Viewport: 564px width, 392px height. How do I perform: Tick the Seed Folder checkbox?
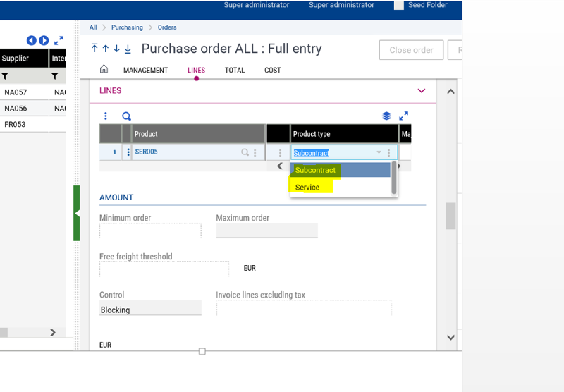399,5
